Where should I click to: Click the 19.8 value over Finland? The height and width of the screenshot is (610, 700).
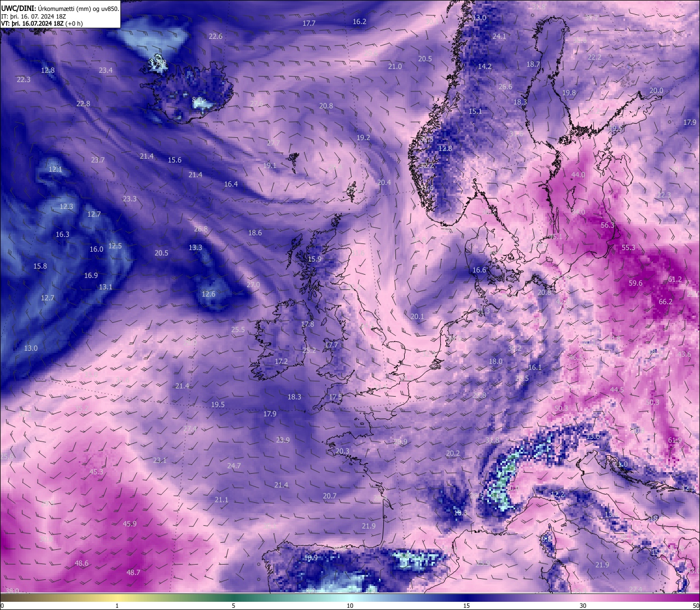pyautogui.click(x=569, y=92)
